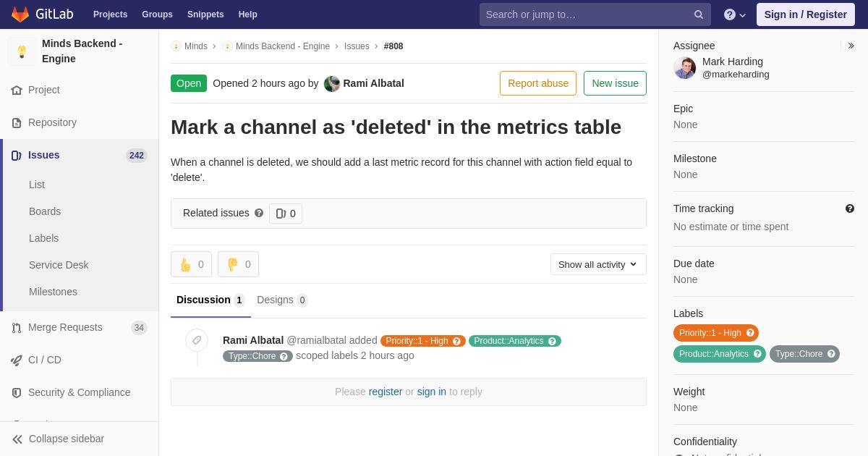Collapse the right sidebar with double chevron
The width and height of the screenshot is (868, 456).
(x=851, y=46)
